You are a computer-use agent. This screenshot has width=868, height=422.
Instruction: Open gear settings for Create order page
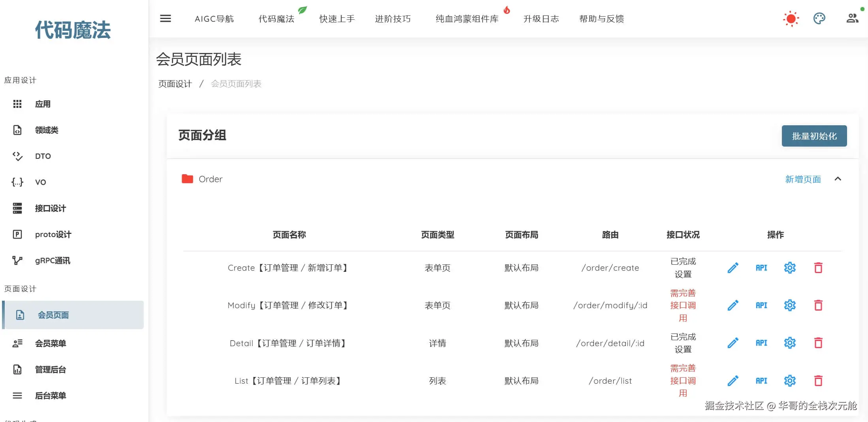790,268
